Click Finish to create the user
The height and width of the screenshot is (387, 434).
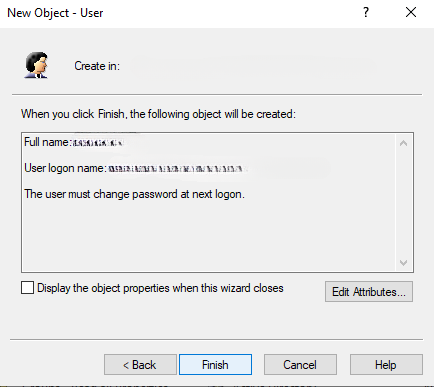(215, 365)
